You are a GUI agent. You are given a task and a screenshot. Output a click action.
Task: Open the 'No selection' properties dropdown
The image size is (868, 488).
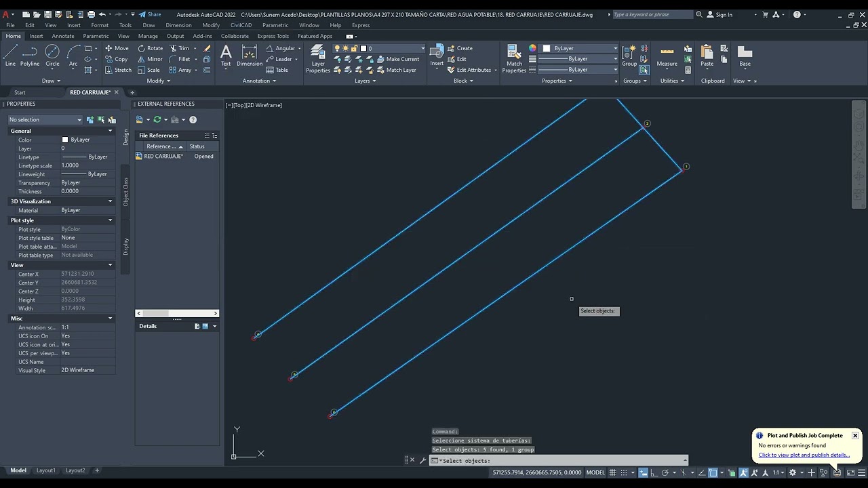tap(45, 120)
